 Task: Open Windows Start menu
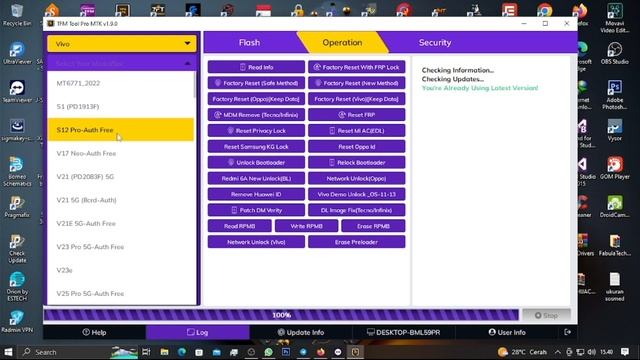(8, 352)
